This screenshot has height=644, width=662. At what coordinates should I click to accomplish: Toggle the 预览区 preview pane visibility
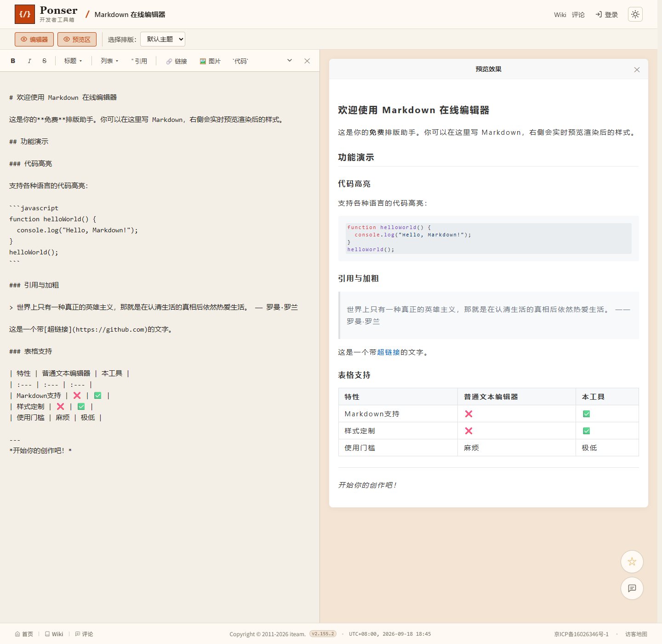[77, 39]
